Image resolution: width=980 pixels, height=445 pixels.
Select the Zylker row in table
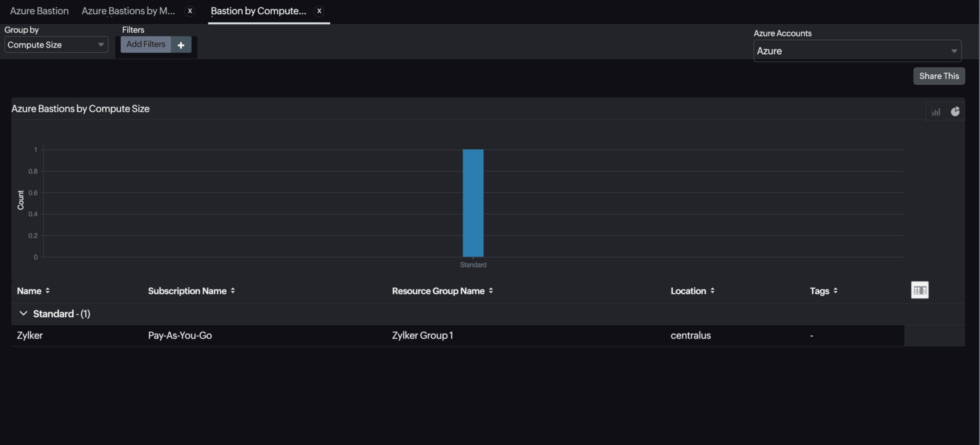(x=30, y=335)
